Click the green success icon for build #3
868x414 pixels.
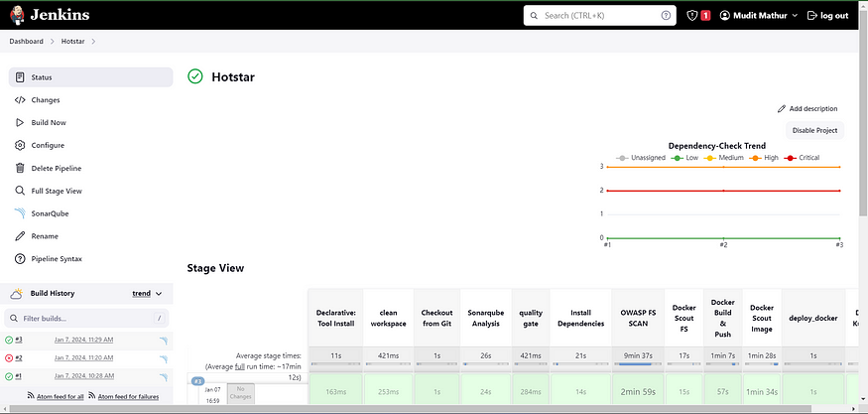(9, 340)
